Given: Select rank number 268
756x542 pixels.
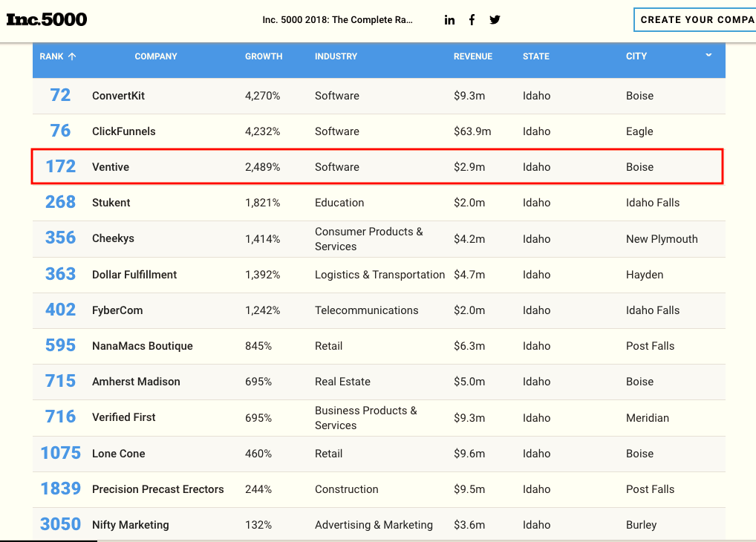Looking at the screenshot, I should tap(60, 202).
